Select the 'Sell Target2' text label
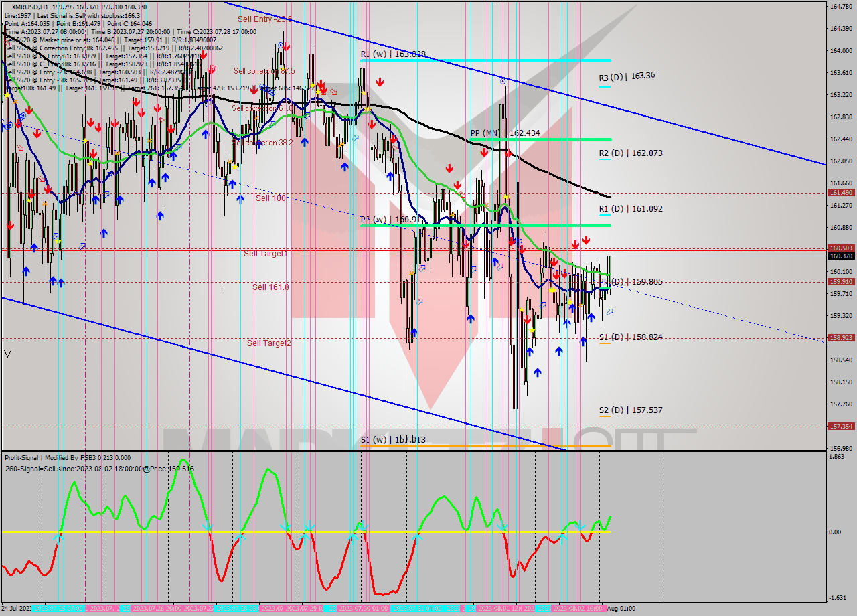 pos(268,343)
